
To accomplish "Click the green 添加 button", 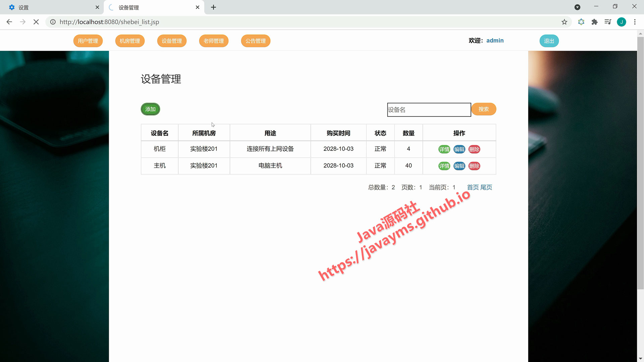I will coord(150,109).
